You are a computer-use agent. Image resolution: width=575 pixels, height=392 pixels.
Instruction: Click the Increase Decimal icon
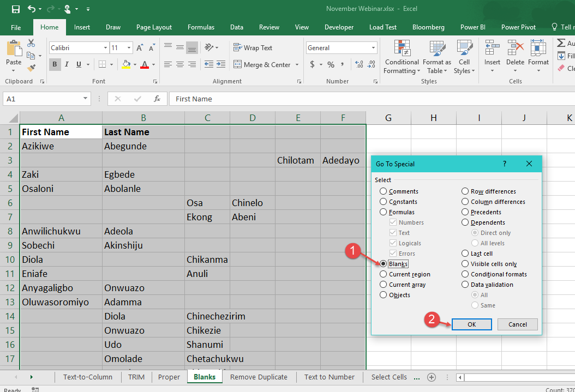point(359,64)
